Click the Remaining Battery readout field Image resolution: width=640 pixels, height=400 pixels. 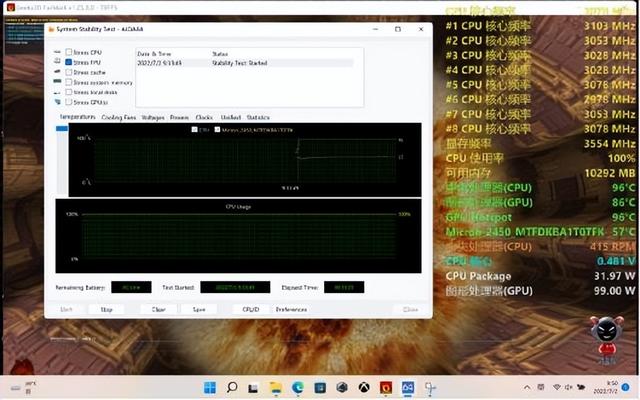point(131,287)
